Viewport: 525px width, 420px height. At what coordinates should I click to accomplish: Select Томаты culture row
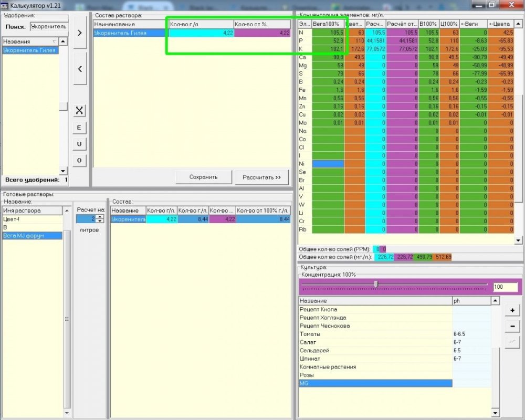pos(375,334)
